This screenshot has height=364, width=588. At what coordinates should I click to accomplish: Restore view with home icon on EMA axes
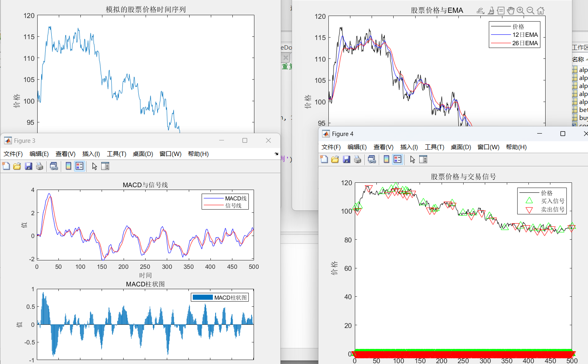(x=540, y=11)
